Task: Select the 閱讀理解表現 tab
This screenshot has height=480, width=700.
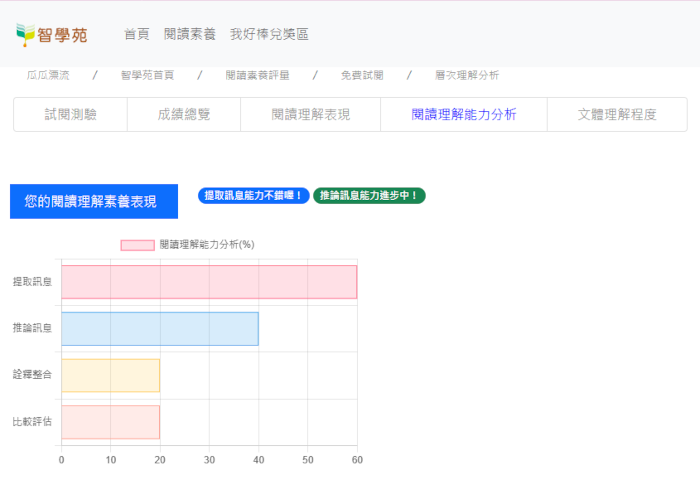Action: tap(311, 115)
